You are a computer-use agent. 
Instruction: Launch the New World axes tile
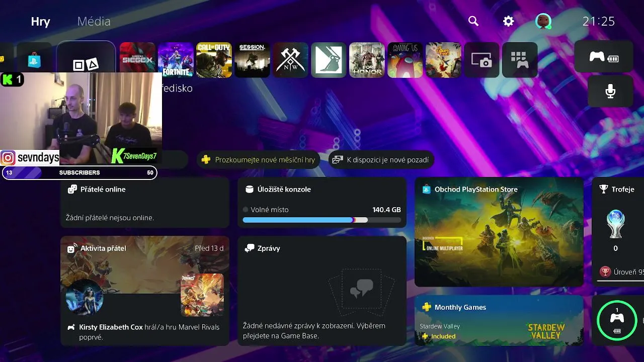coord(290,60)
